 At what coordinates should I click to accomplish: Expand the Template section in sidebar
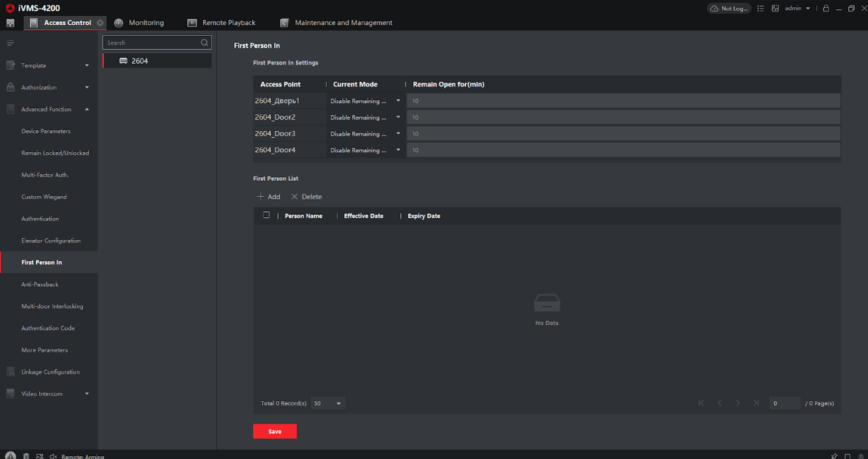[x=48, y=65]
